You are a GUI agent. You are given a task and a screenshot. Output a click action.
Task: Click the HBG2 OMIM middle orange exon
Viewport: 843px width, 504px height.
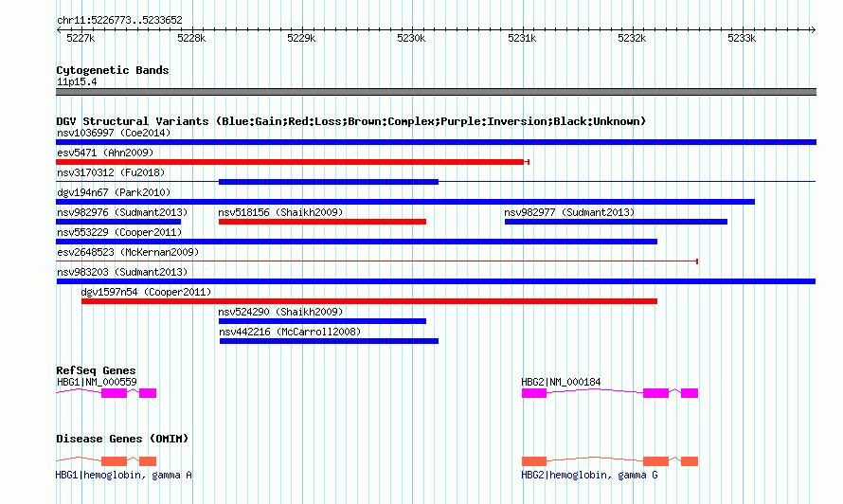(655, 461)
